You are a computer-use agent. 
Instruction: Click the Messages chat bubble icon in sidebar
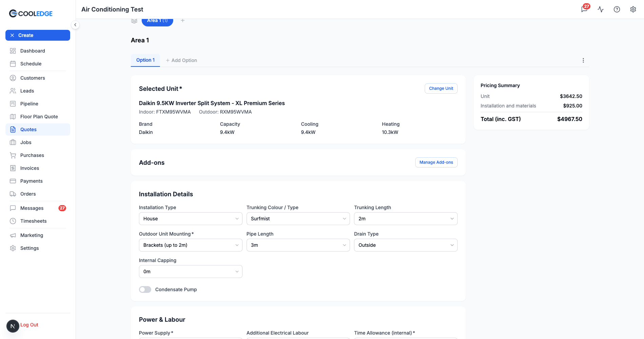[13, 208]
